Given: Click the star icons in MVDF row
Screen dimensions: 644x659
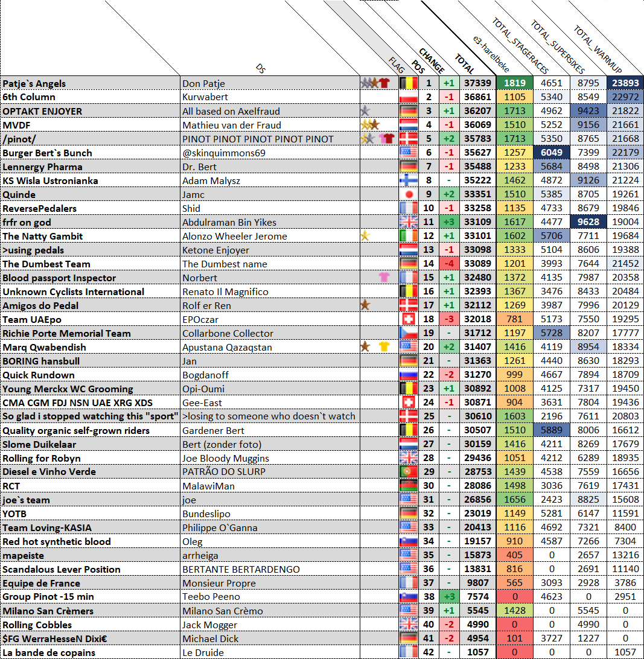Looking at the screenshot, I should click(x=370, y=124).
